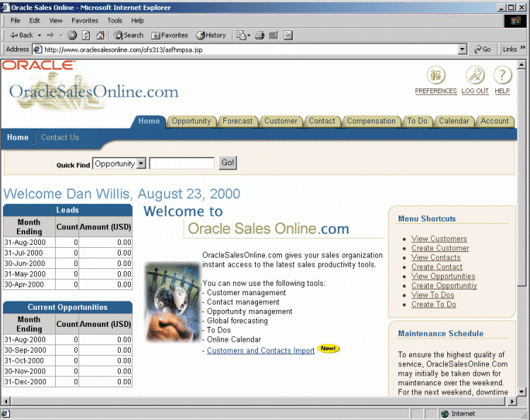Open the History toolbar button
Viewport: 530px width, 420px height.
pos(211,35)
